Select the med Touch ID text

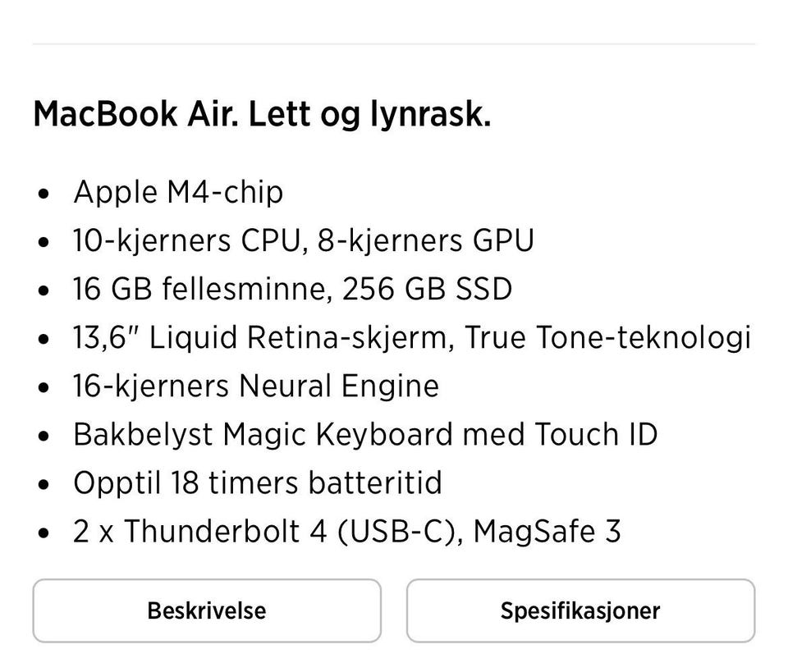[x=560, y=434]
